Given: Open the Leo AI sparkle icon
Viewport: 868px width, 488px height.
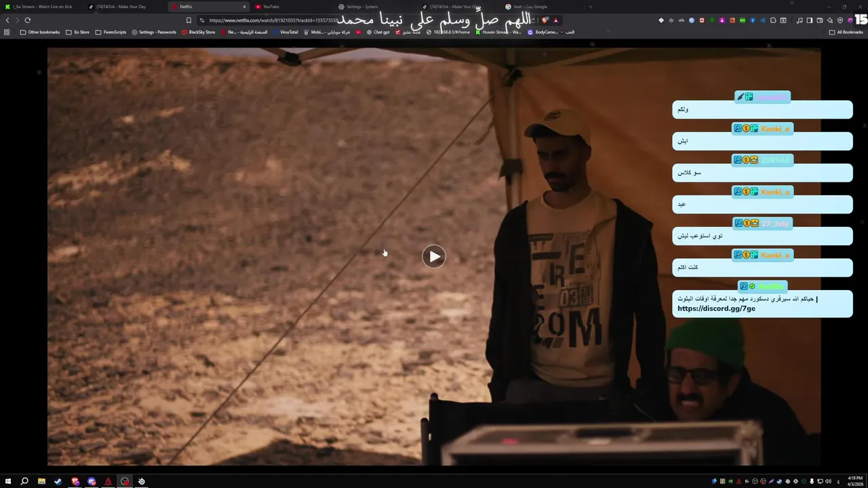Looking at the screenshot, I should 830,20.
